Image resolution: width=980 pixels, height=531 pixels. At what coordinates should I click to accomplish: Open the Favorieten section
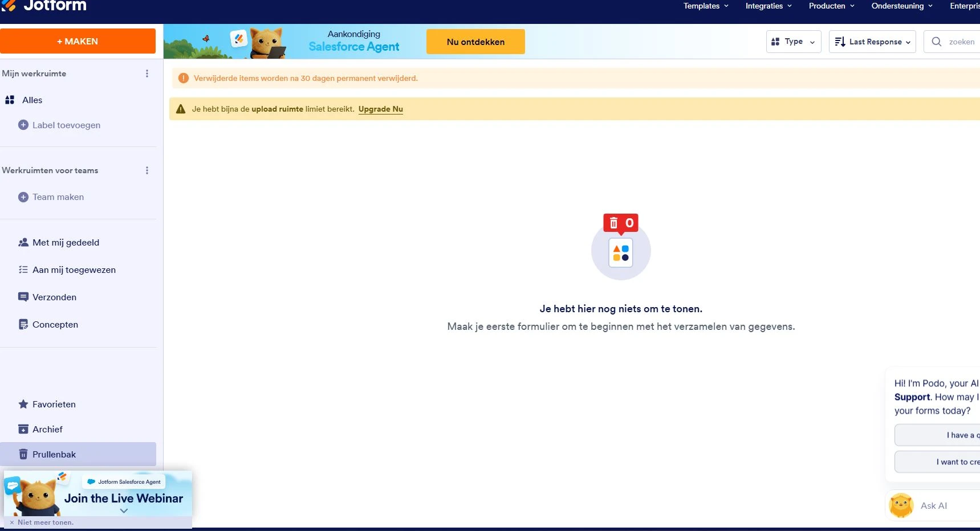coord(54,404)
